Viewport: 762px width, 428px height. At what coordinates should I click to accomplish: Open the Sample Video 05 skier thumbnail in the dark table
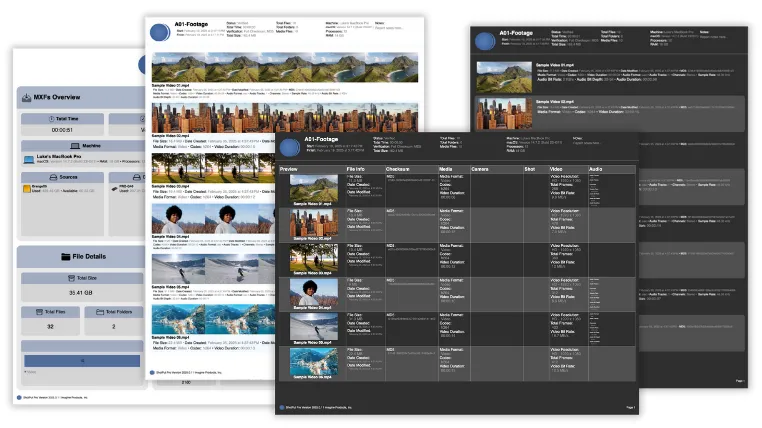[x=313, y=327]
